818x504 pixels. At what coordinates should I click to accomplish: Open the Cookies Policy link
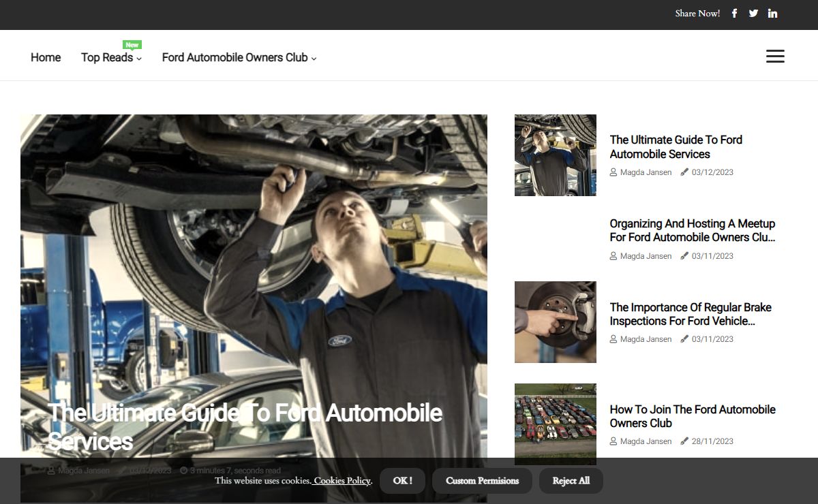point(342,481)
